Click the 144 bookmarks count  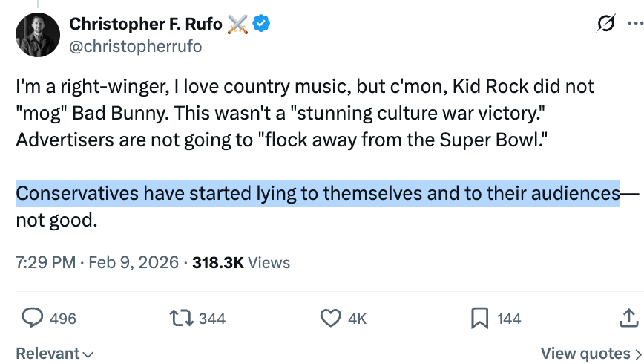click(509, 319)
